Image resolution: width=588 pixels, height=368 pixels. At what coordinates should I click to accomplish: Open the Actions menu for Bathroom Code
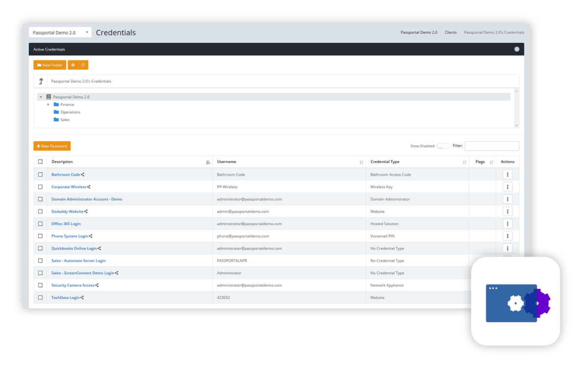click(508, 174)
